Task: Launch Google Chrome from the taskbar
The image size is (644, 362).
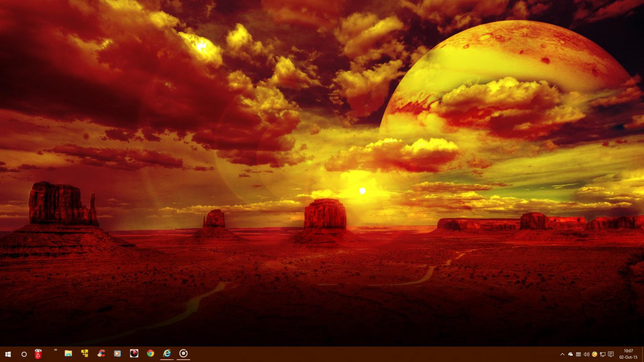Action: tap(151, 353)
